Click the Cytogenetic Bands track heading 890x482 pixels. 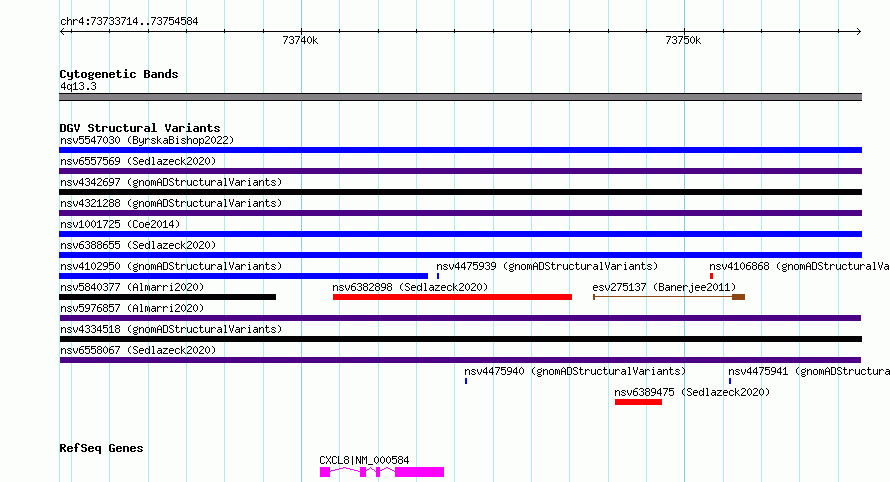click(119, 74)
